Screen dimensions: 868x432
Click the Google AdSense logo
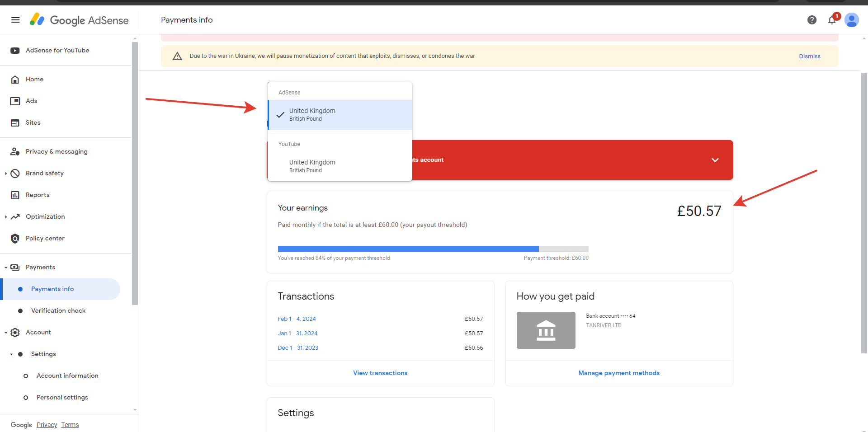pyautogui.click(x=79, y=20)
